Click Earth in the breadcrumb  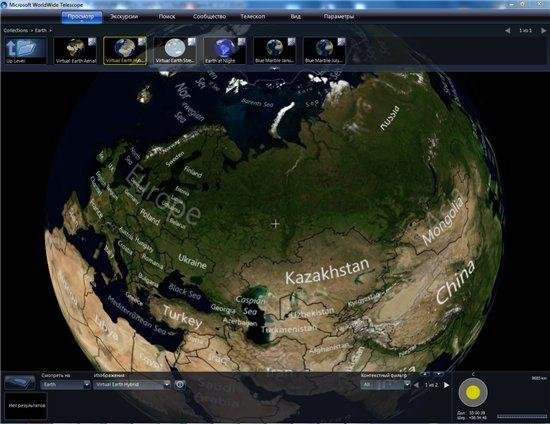pos(41,31)
